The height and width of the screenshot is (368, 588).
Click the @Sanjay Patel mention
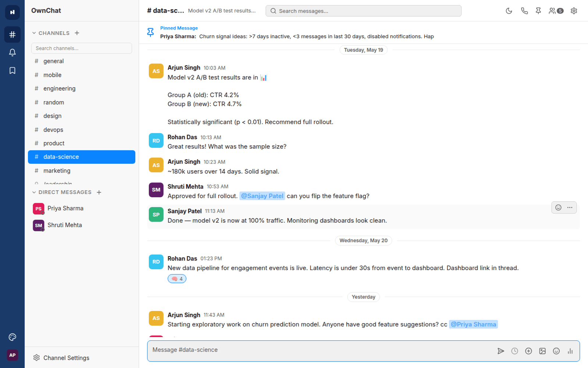tap(262, 196)
